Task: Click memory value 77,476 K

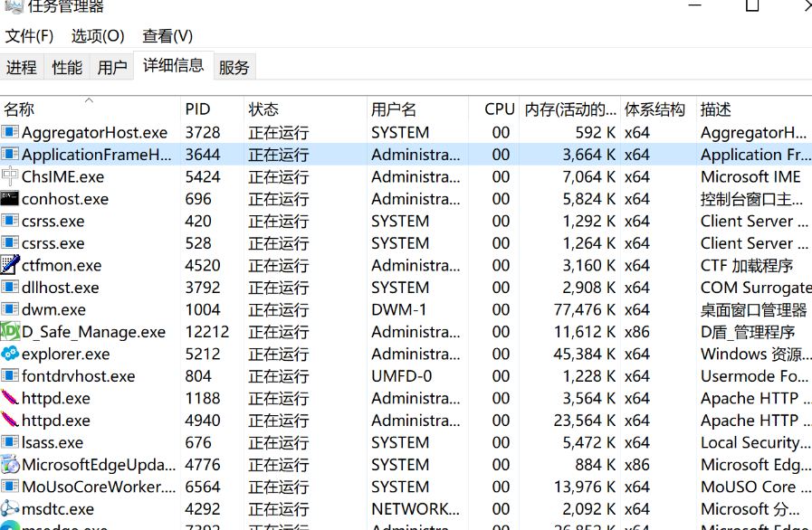Action: [x=585, y=310]
